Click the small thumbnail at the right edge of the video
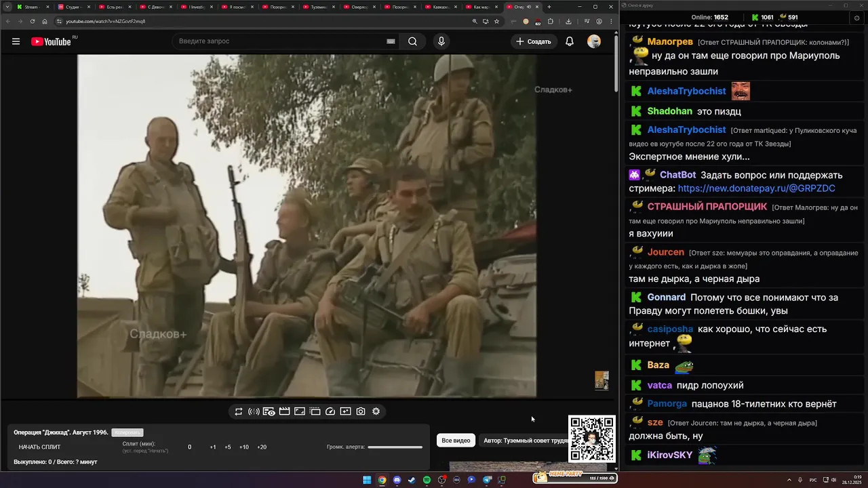This screenshot has width=868, height=488. [x=601, y=380]
